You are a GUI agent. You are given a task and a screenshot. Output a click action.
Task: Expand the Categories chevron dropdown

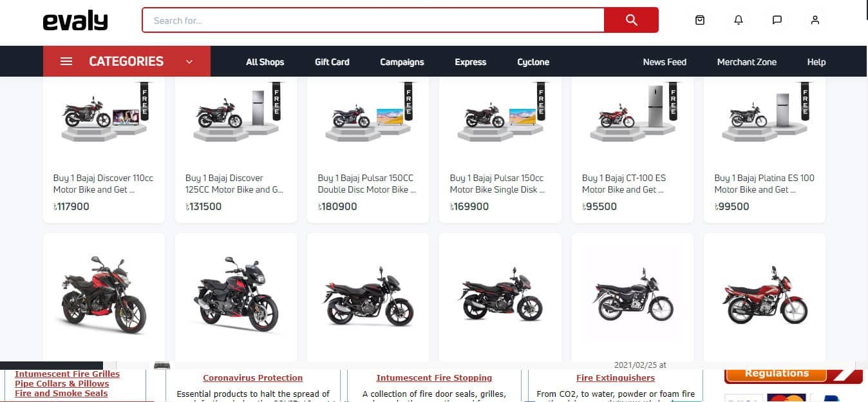click(x=189, y=62)
